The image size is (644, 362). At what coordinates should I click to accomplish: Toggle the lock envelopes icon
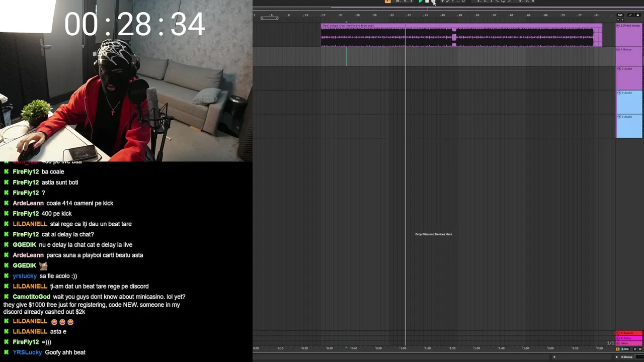[637, 15]
